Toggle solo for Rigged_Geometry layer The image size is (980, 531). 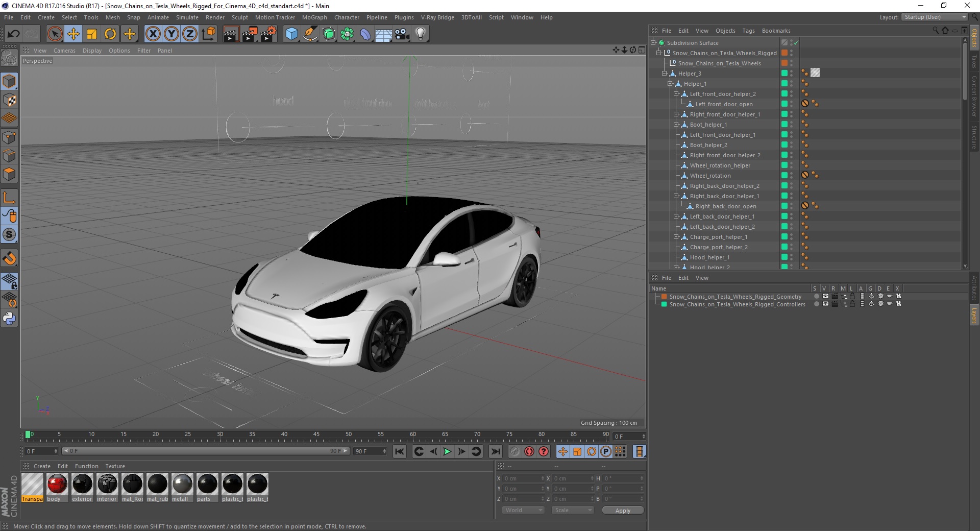coord(817,296)
